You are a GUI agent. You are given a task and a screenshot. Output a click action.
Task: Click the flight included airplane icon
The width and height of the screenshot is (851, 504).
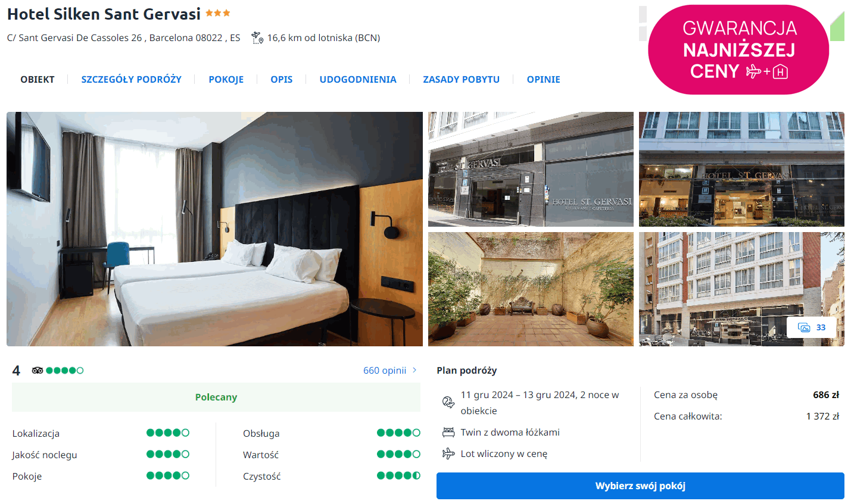point(448,453)
